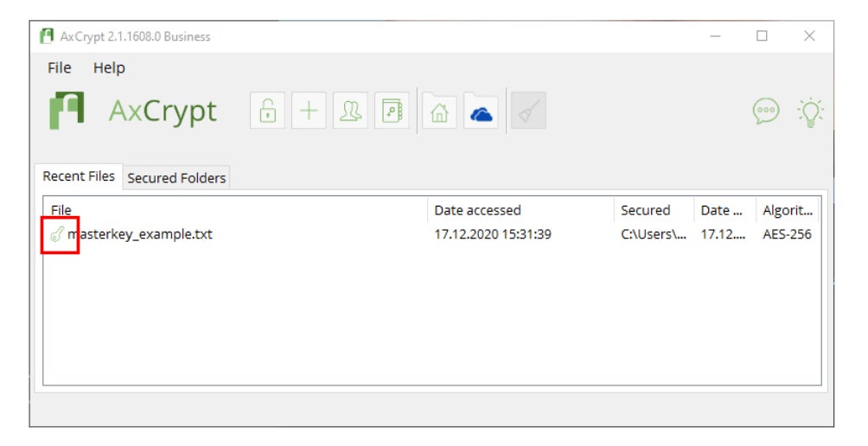Close the AxCrypt window
Image resolution: width=868 pixels, height=446 pixels.
pyautogui.click(x=809, y=36)
